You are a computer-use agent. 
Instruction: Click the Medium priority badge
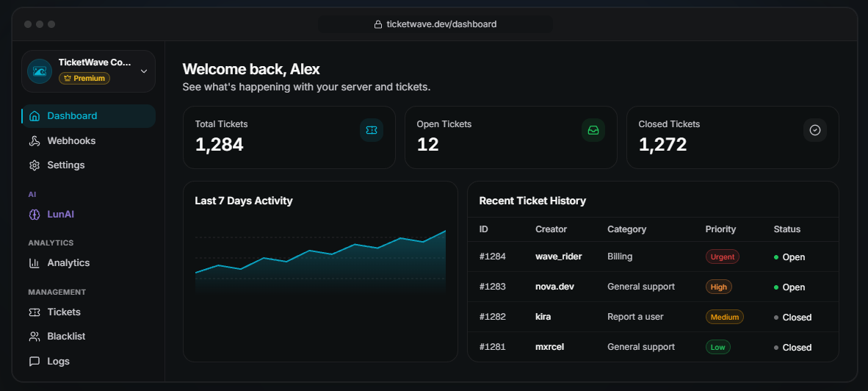click(x=725, y=318)
